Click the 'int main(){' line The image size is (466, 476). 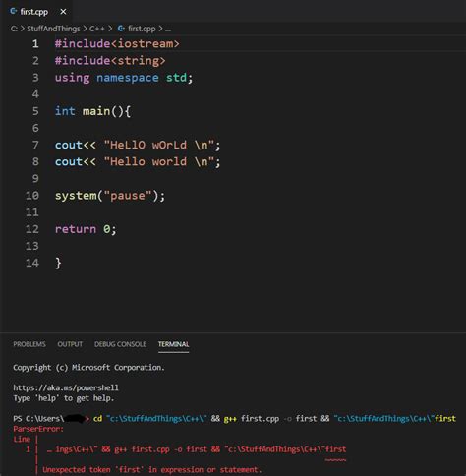click(92, 111)
